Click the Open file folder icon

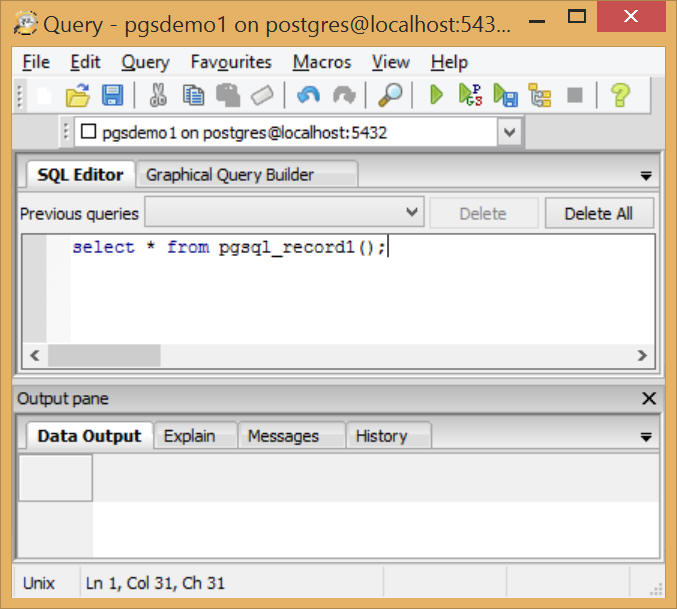(77, 96)
